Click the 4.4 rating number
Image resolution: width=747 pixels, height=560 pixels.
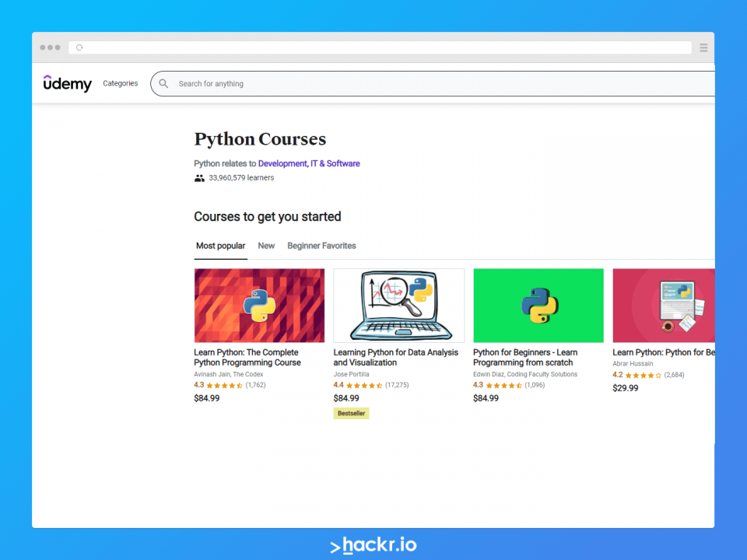(338, 385)
